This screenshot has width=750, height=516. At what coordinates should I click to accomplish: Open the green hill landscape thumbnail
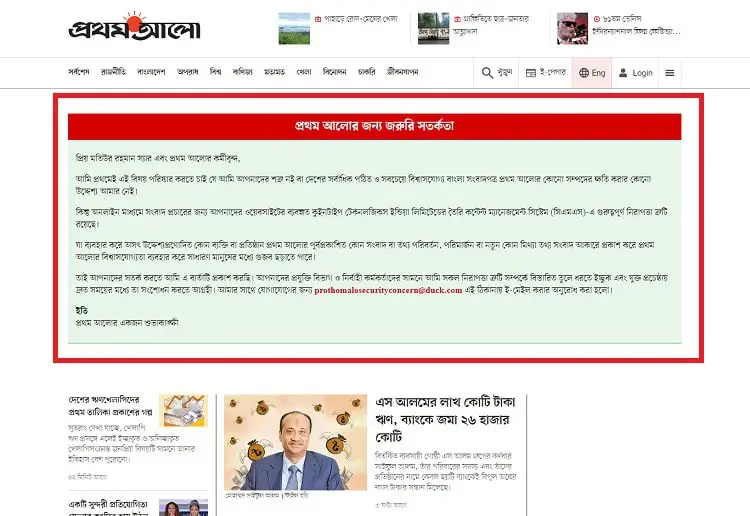(294, 28)
